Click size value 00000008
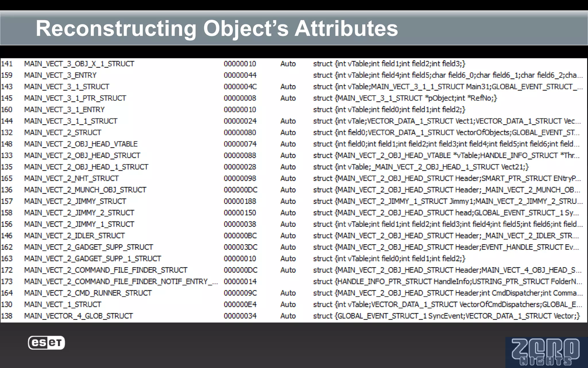This screenshot has width=588, height=368. [x=240, y=98]
